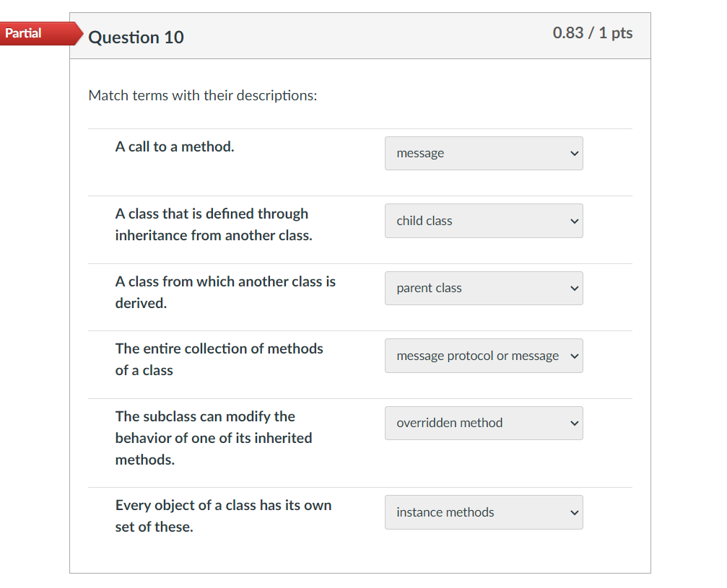Click the description mentioning every object's own set
This screenshot has height=588, width=727.
(223, 516)
